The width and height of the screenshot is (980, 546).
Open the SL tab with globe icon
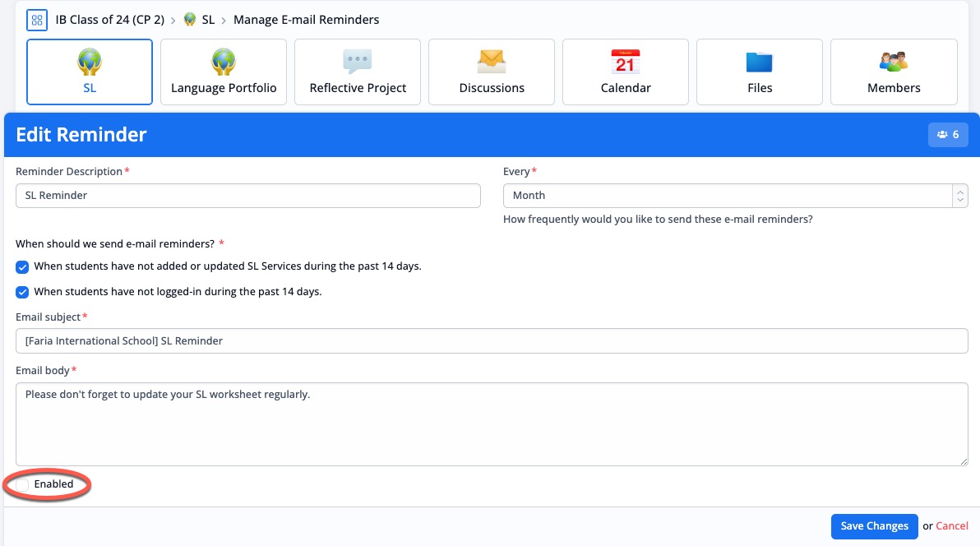point(90,72)
